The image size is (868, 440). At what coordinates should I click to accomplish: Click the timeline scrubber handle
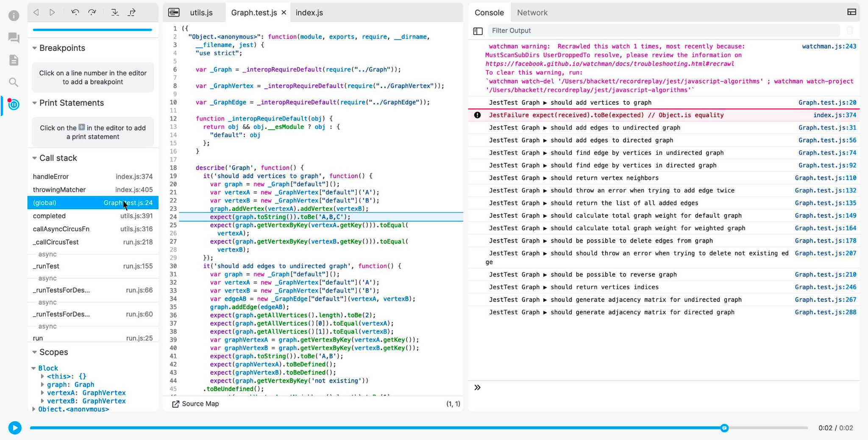point(724,428)
